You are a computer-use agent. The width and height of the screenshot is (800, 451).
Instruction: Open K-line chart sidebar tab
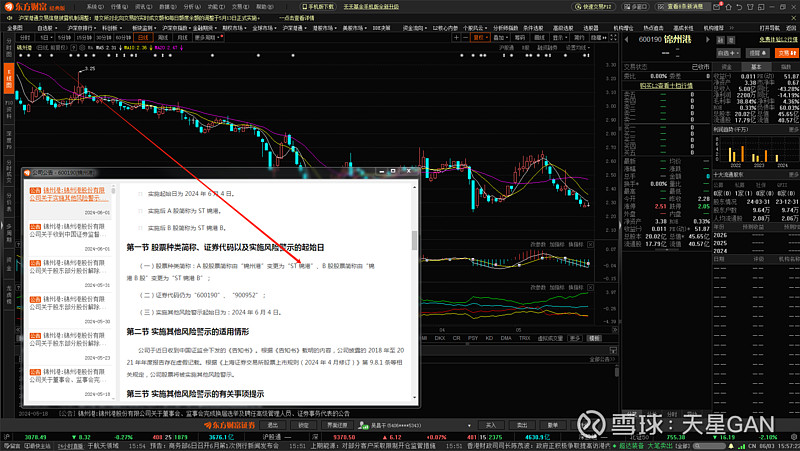click(x=9, y=78)
